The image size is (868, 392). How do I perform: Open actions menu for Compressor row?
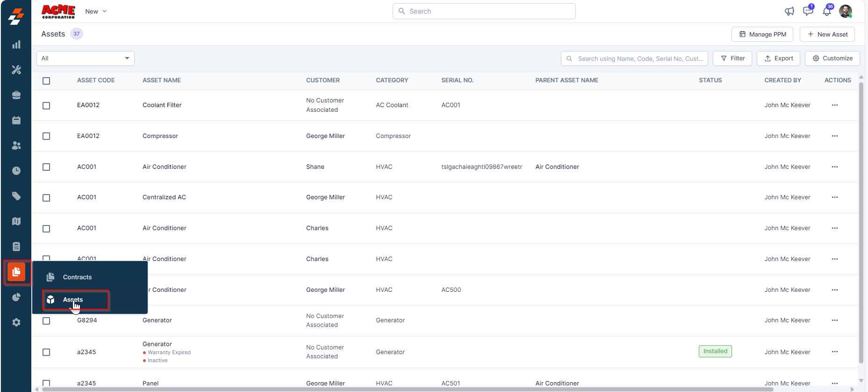(835, 136)
